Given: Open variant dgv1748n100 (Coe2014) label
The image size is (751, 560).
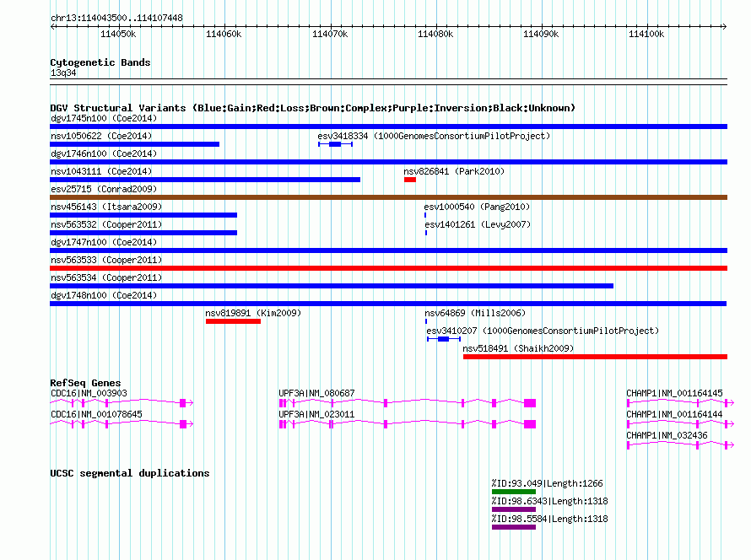Looking at the screenshot, I should click(104, 295).
